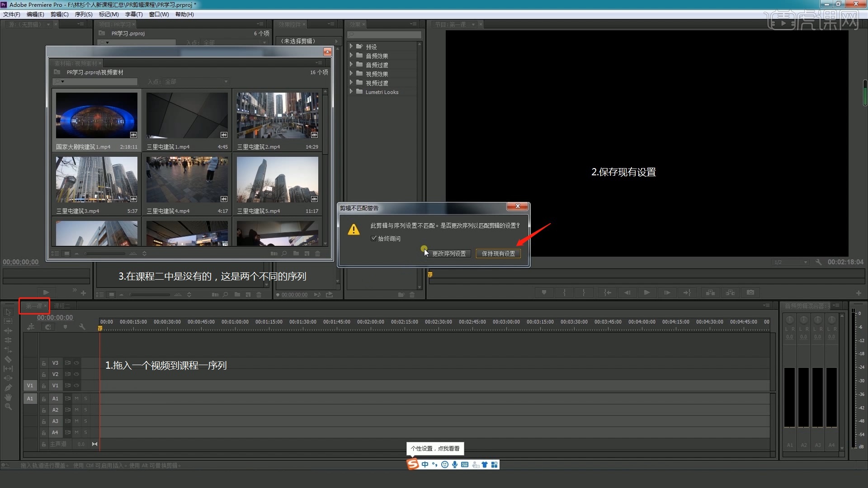Select the Slip tool

pyautogui.click(x=8, y=369)
